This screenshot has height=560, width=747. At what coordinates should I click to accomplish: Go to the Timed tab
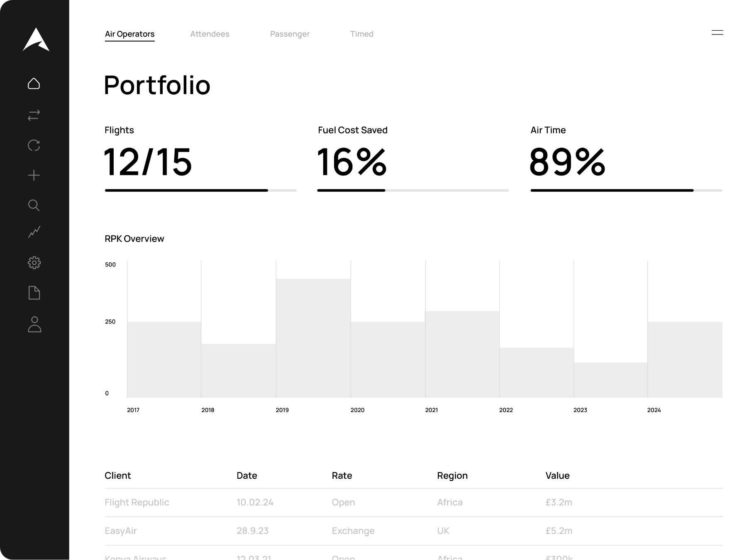point(361,34)
